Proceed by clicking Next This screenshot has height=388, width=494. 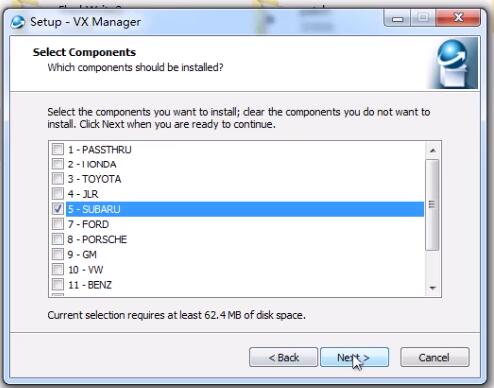click(x=354, y=357)
